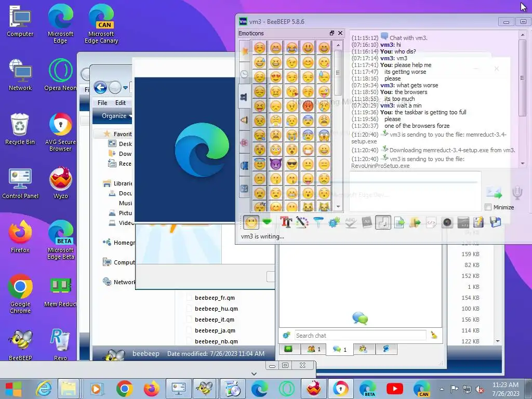Select the flower nature emoticon tab
Viewport: 532px width, 399px height.
244,142
